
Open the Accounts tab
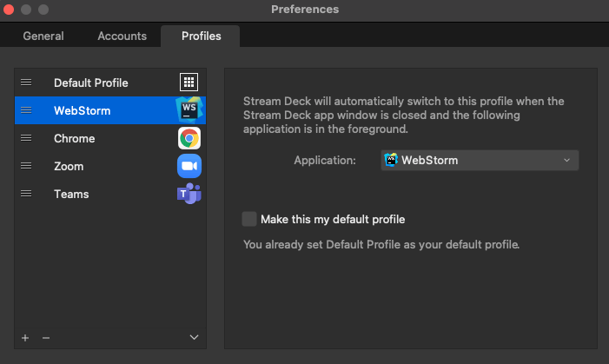click(x=122, y=36)
